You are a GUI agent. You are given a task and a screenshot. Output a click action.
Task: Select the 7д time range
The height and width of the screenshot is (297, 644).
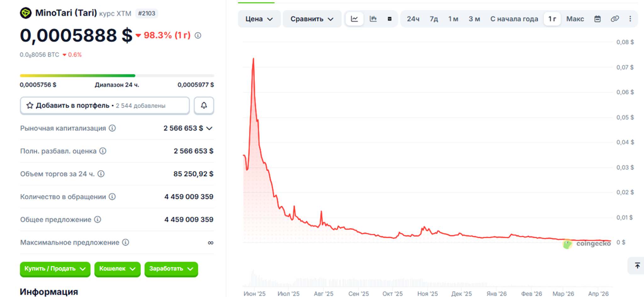point(434,19)
